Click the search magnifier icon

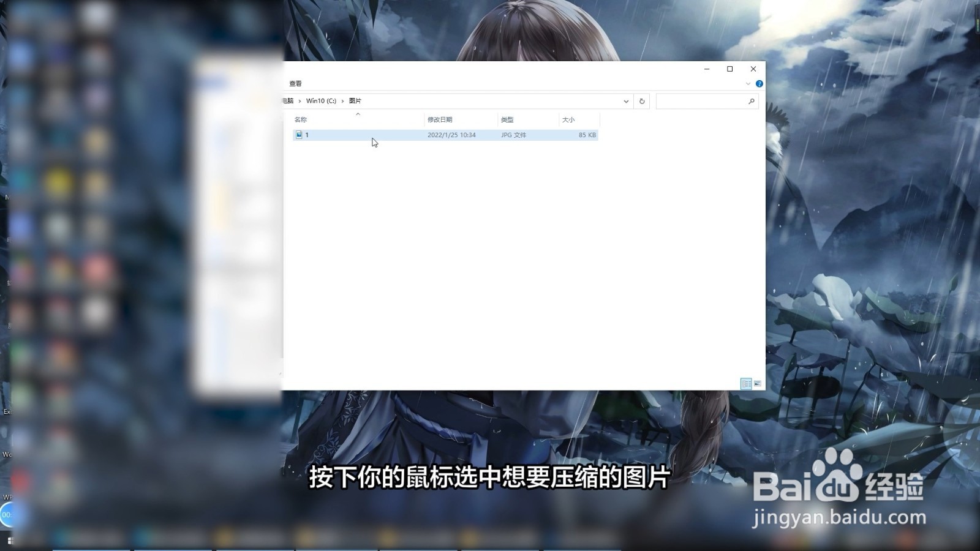point(752,101)
